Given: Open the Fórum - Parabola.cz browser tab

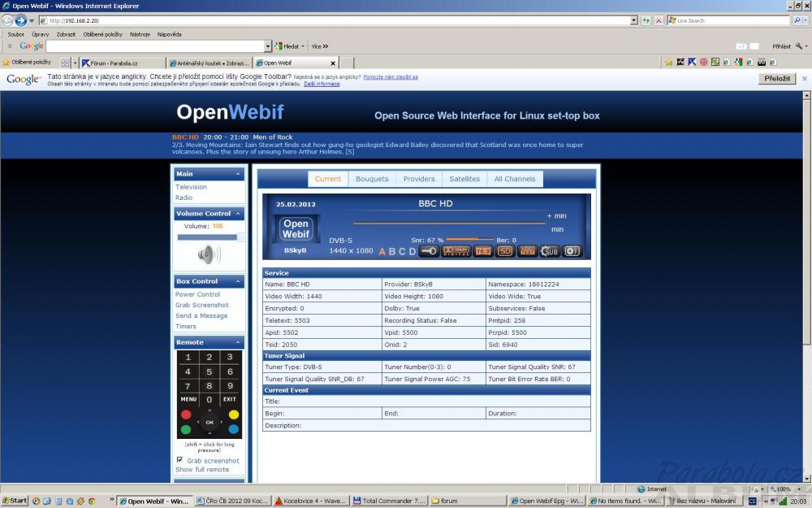Looking at the screenshot, I should point(123,63).
